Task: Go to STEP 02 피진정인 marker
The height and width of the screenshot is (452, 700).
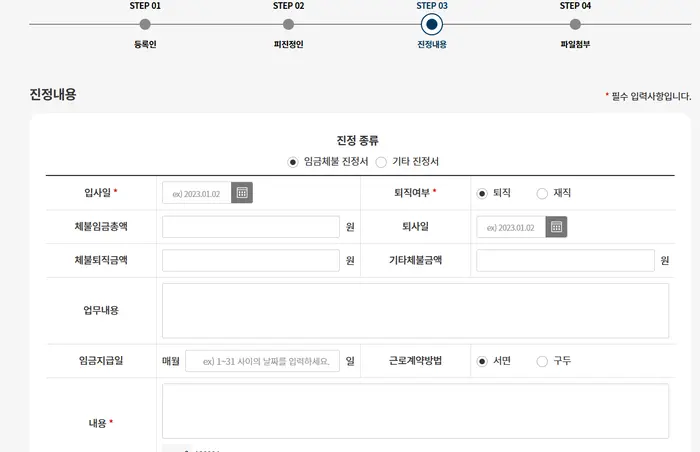Action: click(x=288, y=25)
